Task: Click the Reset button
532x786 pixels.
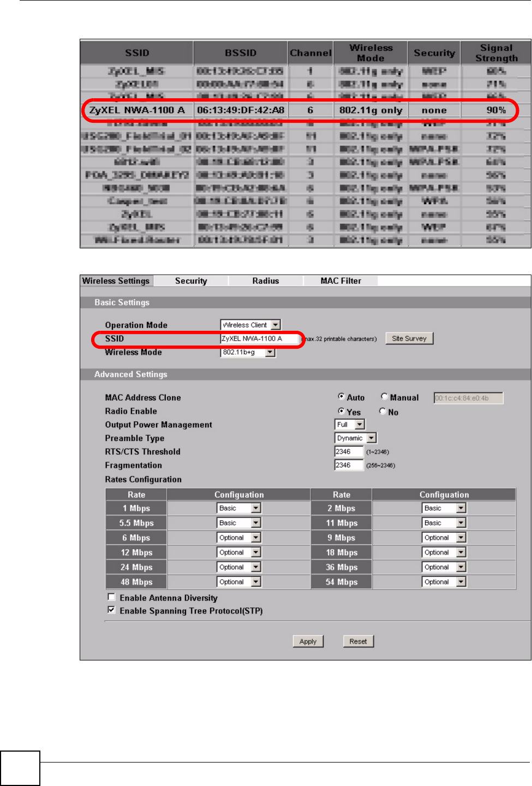Action: click(358, 641)
